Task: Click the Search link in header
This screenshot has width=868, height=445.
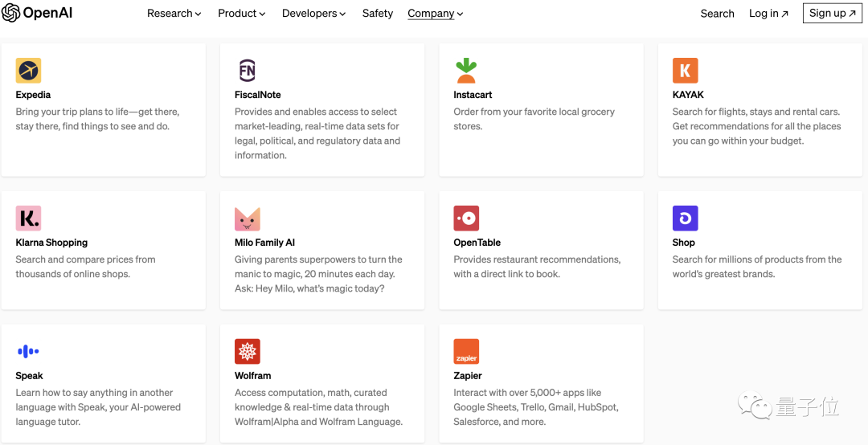Action: pos(717,13)
